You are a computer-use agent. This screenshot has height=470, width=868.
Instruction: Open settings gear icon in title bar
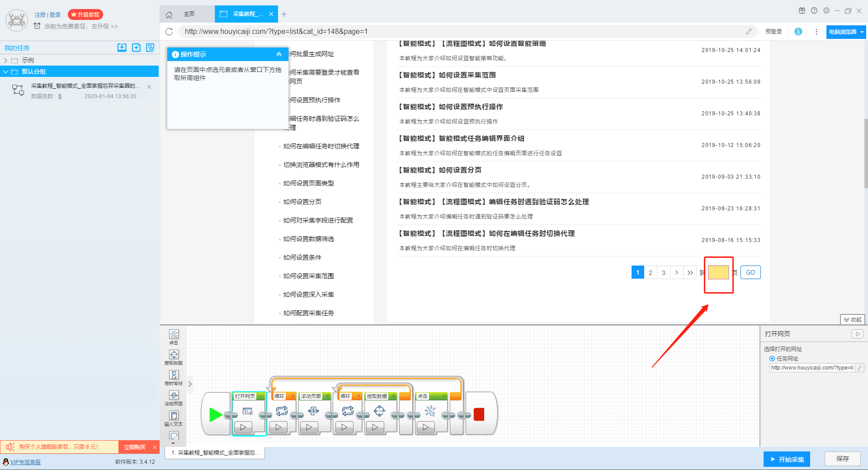click(826, 10)
